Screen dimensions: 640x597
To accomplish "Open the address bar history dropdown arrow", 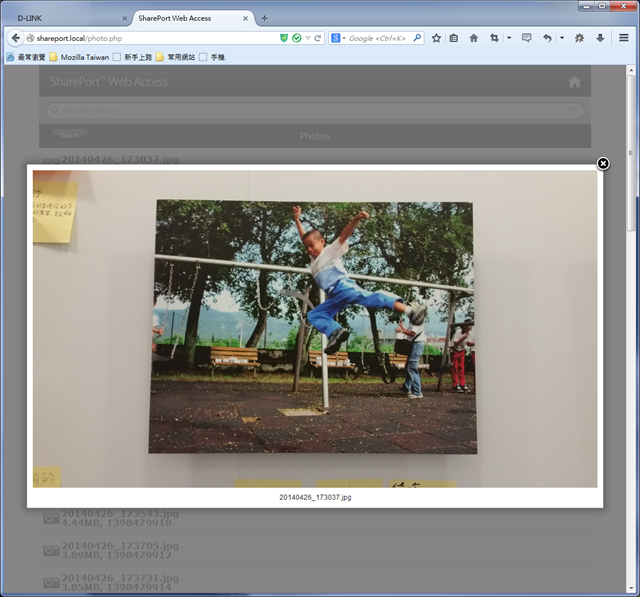I will (x=308, y=38).
